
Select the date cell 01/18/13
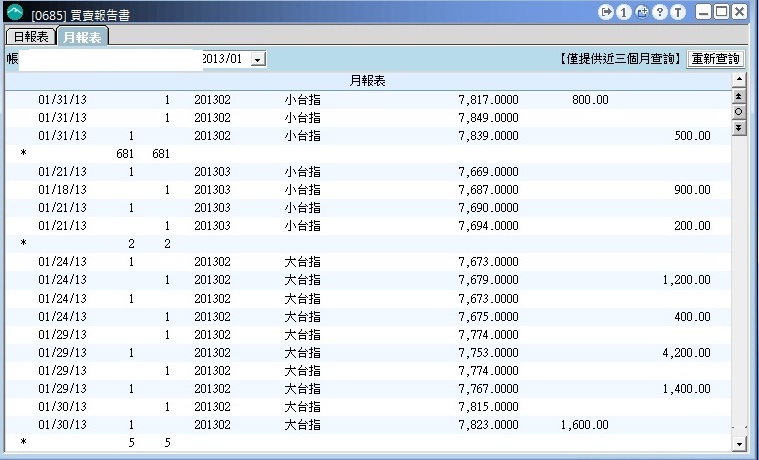click(x=62, y=190)
